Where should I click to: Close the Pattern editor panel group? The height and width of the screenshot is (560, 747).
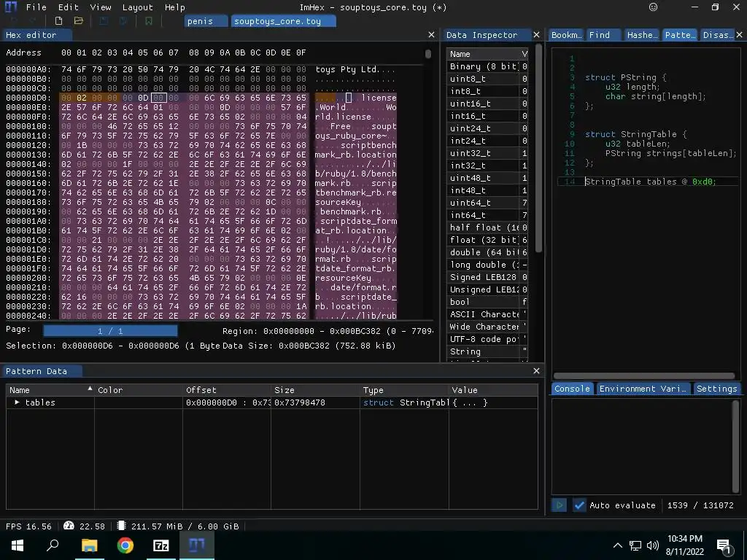(740, 35)
